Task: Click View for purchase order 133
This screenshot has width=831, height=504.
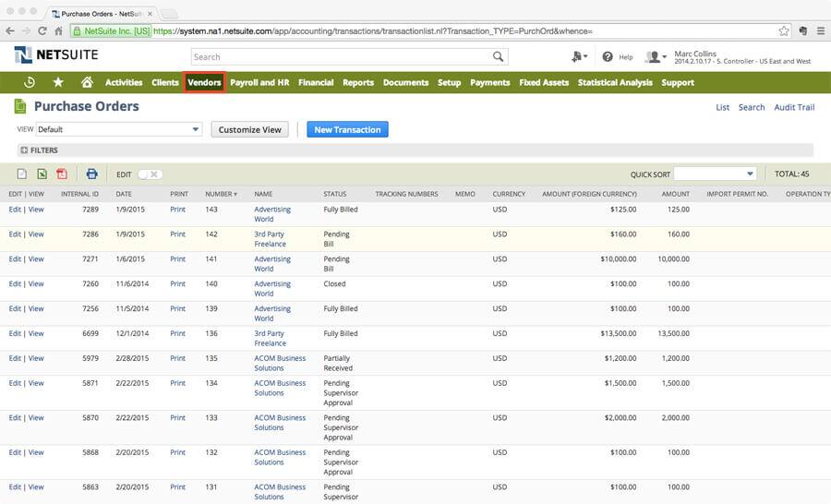Action: [36, 417]
